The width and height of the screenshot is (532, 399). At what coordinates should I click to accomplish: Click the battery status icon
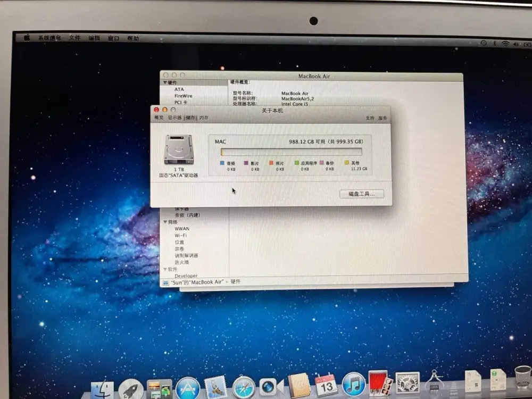(x=528, y=45)
